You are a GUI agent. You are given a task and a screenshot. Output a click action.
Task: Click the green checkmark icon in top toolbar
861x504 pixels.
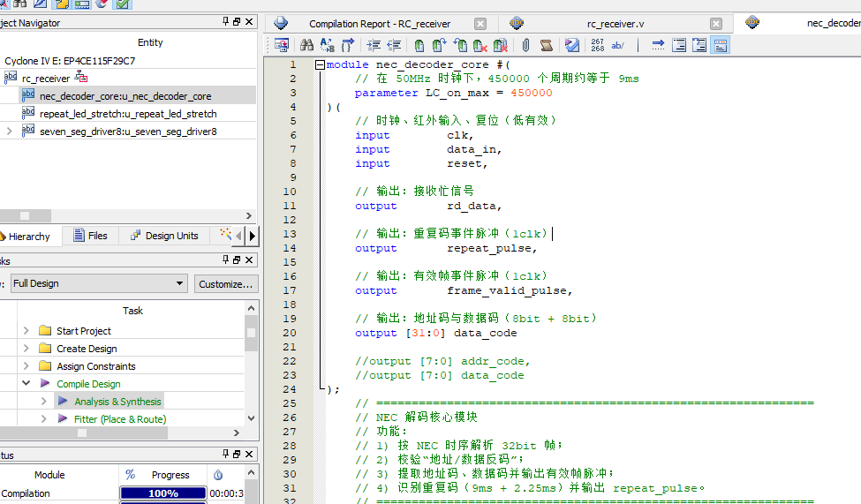[x=123, y=4]
